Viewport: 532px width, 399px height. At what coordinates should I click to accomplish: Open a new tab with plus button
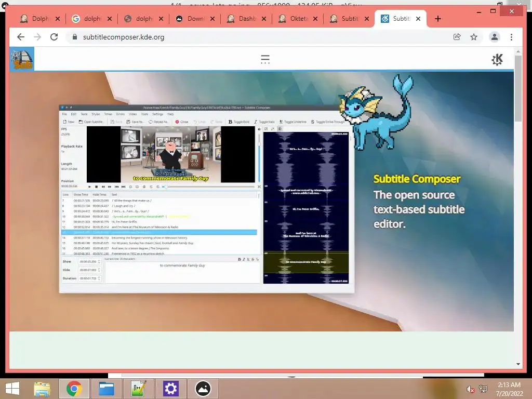[437, 19]
